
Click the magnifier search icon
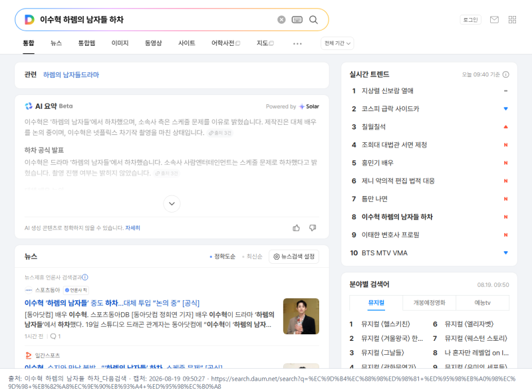[x=313, y=20]
